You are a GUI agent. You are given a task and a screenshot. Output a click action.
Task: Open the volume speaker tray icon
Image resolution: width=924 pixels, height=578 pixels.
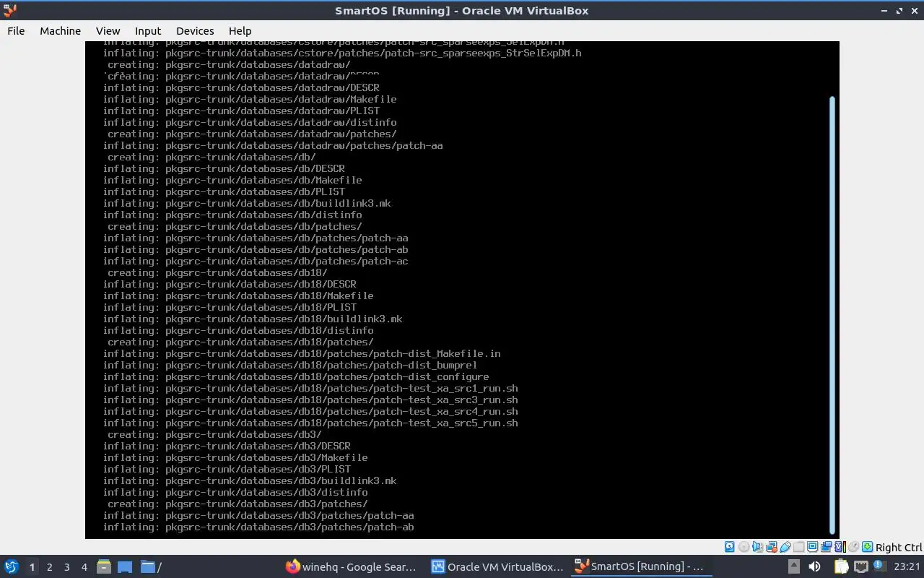click(814, 566)
